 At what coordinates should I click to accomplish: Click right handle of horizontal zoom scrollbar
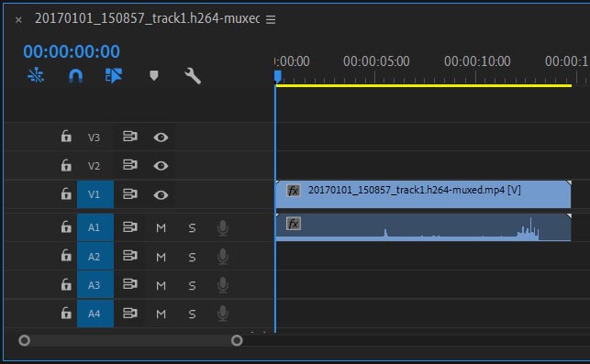pyautogui.click(x=237, y=341)
